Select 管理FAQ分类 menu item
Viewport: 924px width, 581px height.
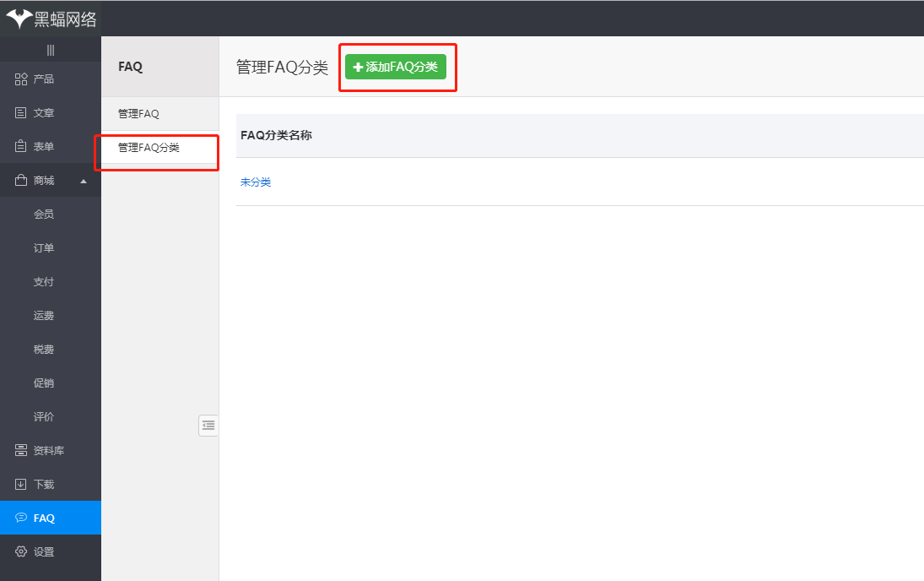point(149,148)
